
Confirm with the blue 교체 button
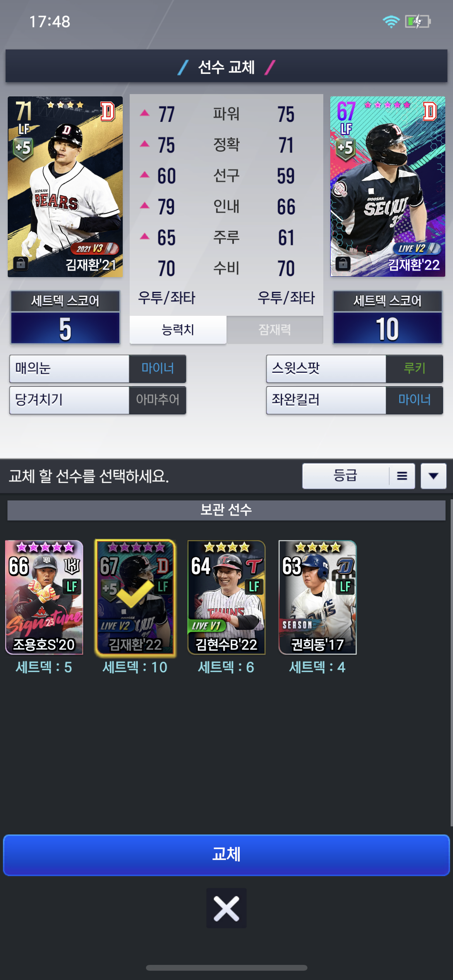[226, 855]
